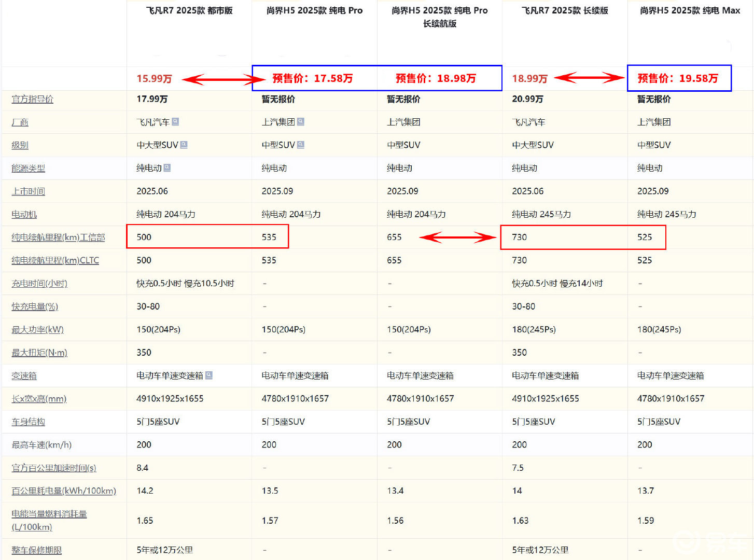
Task: Click the lookup icon beside 电动车单速变速箱 in 都市版 column
Action: coord(209,375)
